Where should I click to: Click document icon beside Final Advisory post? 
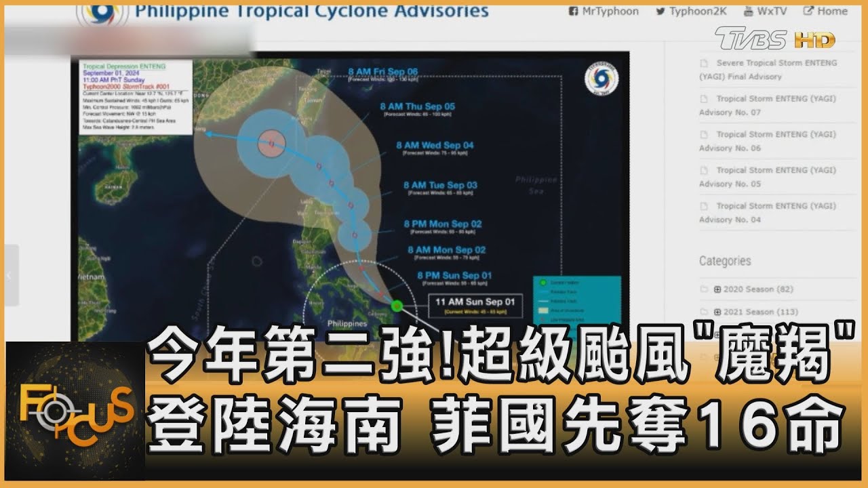tap(703, 63)
